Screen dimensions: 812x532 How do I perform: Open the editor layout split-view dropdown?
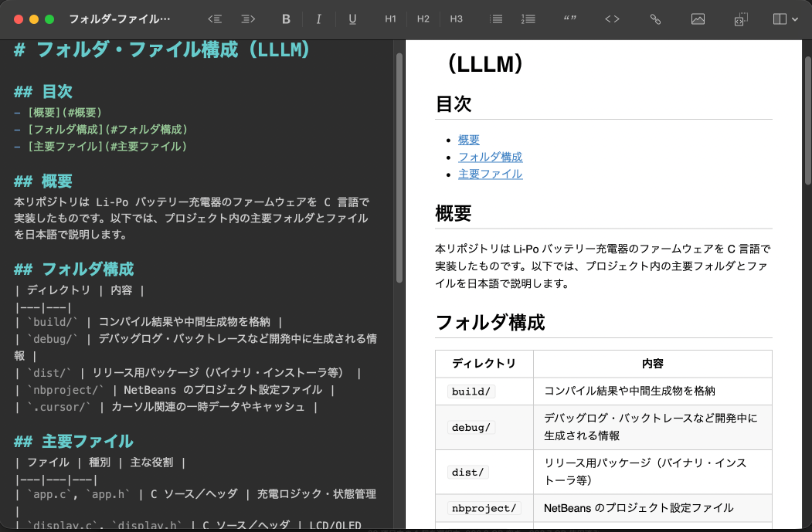(785, 19)
